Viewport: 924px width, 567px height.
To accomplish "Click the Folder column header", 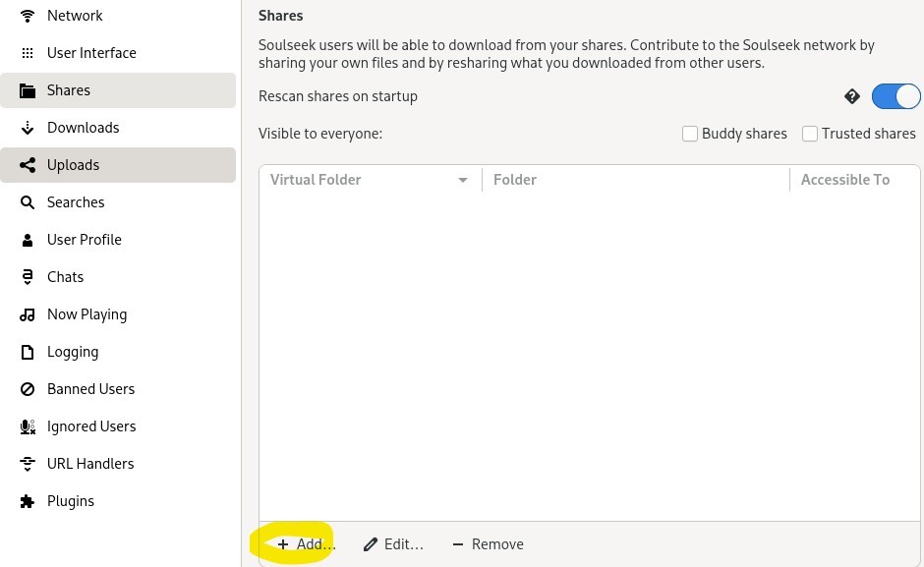I will tap(515, 180).
